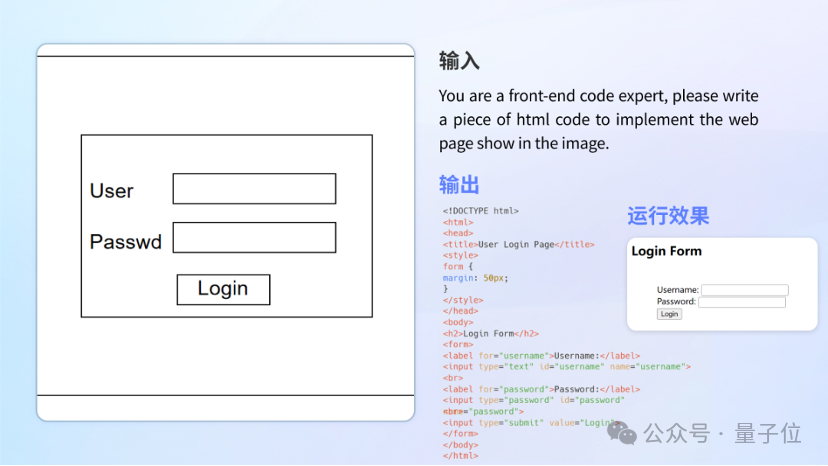Image resolution: width=828 pixels, height=466 pixels.
Task: Click the Username field in the rendered Login Form
Action: (745, 290)
